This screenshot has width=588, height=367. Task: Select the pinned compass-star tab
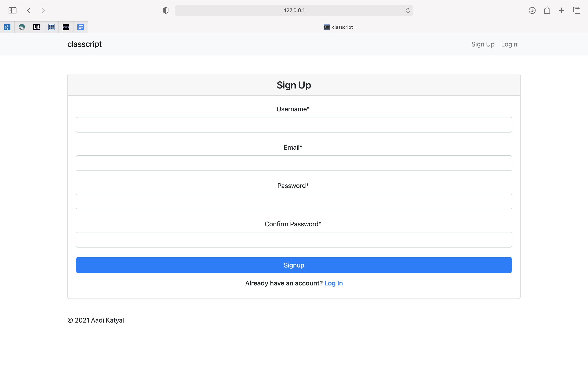[22, 27]
